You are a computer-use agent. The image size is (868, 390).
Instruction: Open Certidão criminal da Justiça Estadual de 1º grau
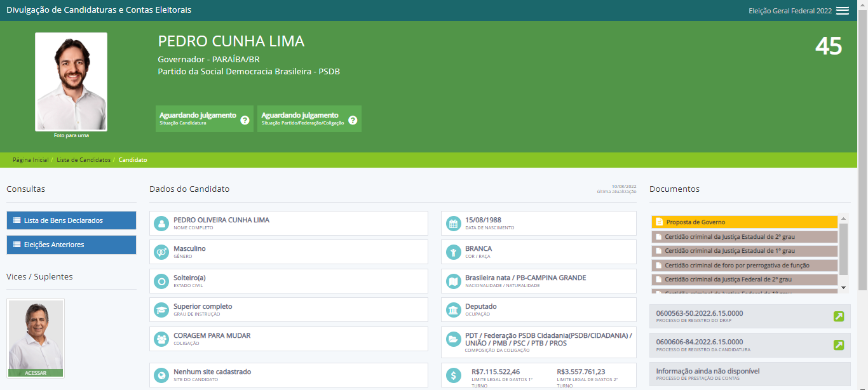click(x=745, y=251)
